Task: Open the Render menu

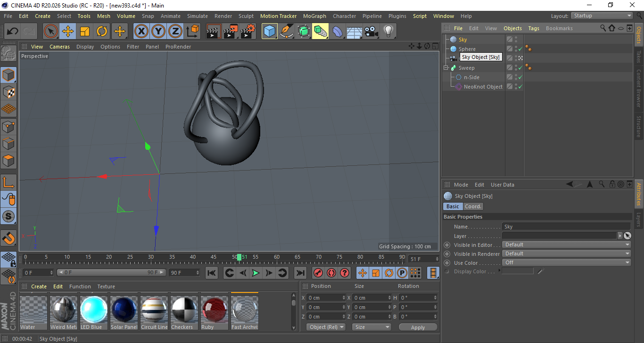Action: click(223, 16)
